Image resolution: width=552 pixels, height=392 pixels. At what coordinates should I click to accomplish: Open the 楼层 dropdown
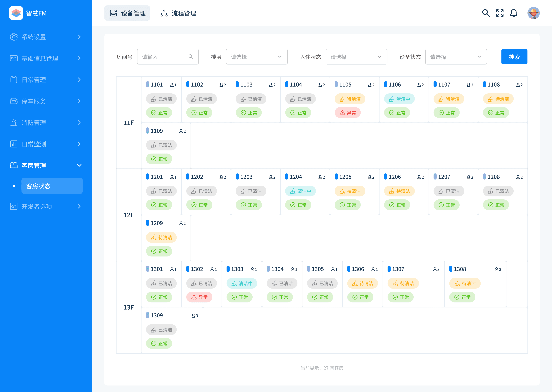tap(257, 57)
